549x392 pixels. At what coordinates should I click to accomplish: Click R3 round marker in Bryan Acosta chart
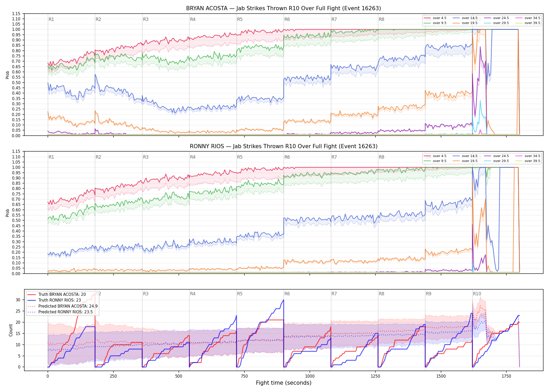click(146, 19)
